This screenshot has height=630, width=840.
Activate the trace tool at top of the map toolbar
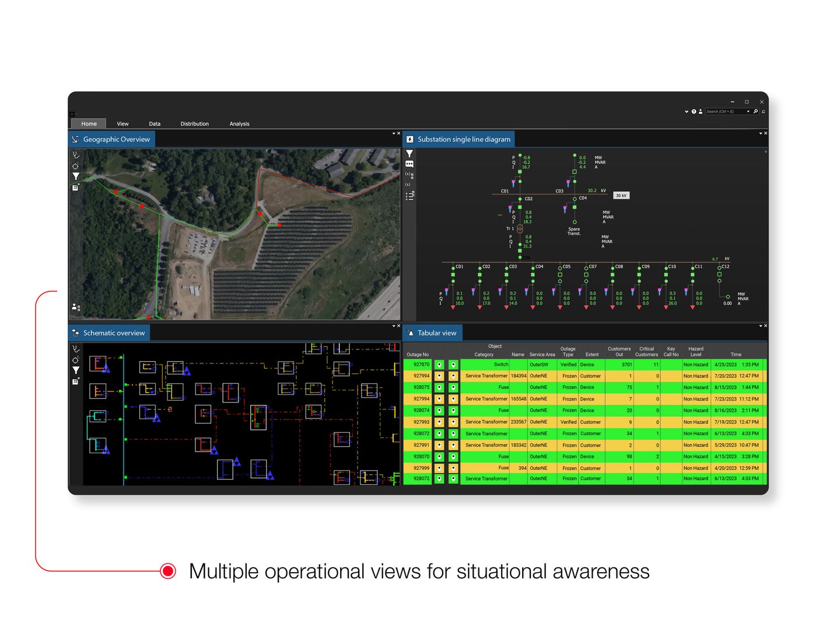pyautogui.click(x=76, y=155)
